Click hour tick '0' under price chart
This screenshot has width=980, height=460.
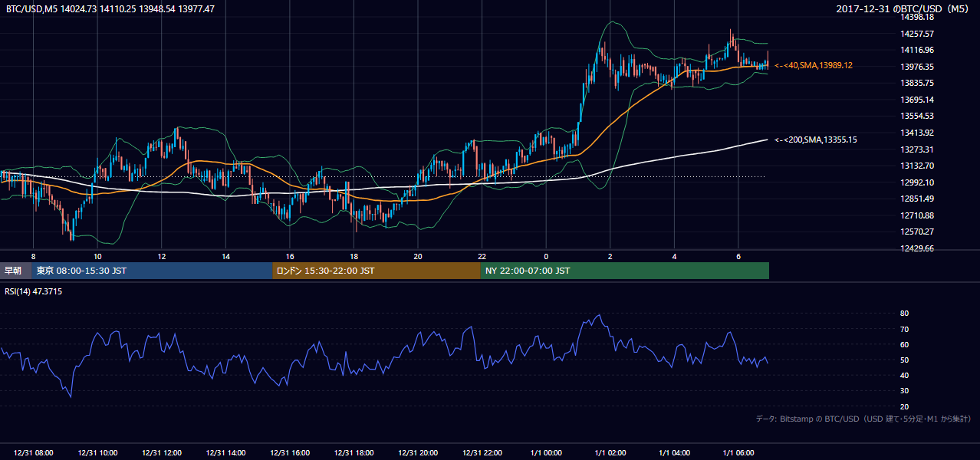tap(546, 256)
